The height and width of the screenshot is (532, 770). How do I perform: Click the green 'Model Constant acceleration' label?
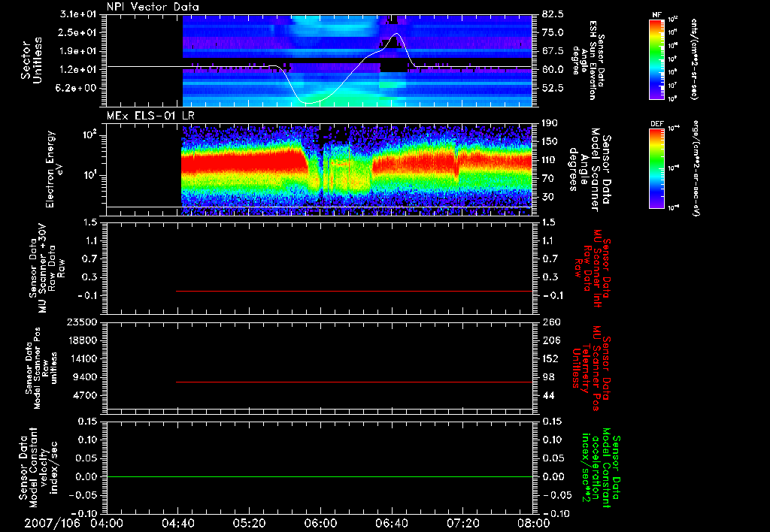coord(601,468)
